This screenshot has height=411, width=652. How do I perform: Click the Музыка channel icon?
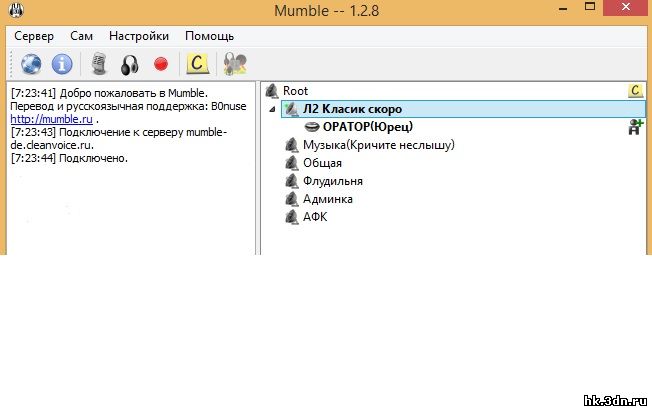tap(292, 145)
